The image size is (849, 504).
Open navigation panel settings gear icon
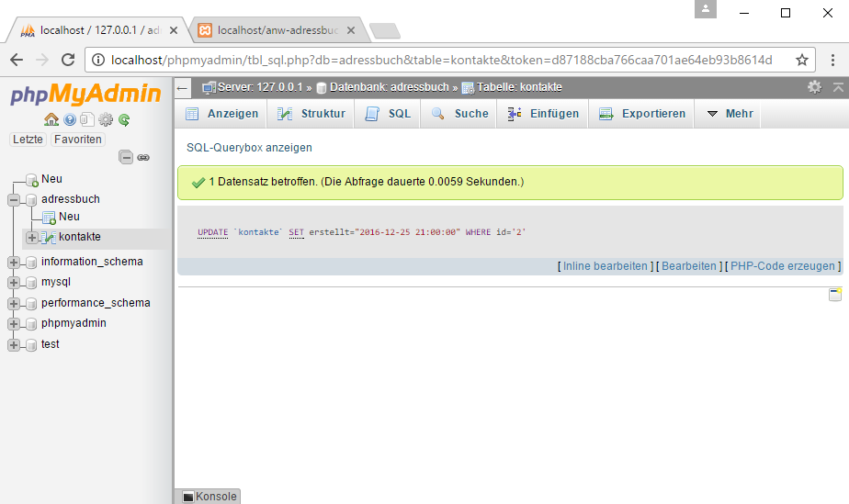[106, 119]
